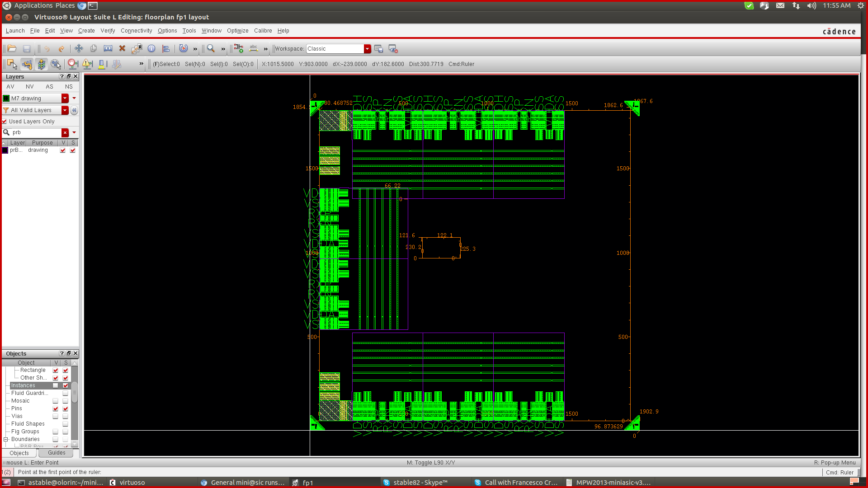
Task: Enable Mosaic visibility checkbox
Action: [x=56, y=401]
